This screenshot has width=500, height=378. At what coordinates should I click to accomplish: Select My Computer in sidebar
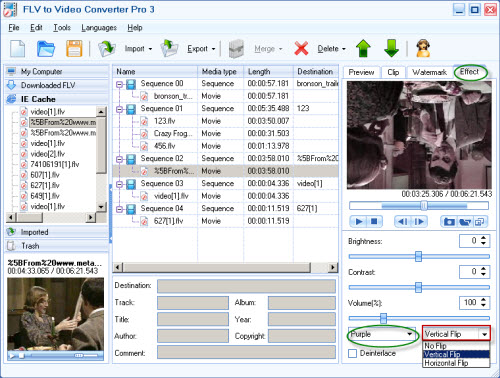click(57, 71)
